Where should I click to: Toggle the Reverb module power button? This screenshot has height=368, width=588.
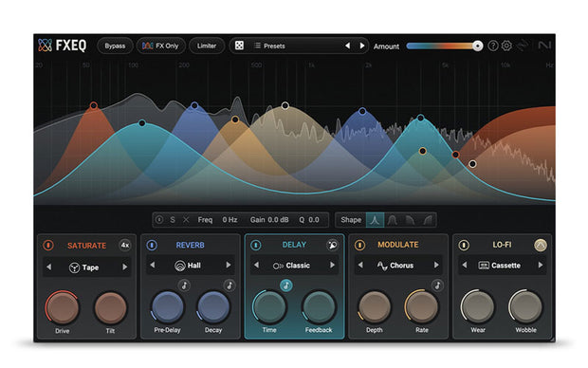(x=152, y=245)
